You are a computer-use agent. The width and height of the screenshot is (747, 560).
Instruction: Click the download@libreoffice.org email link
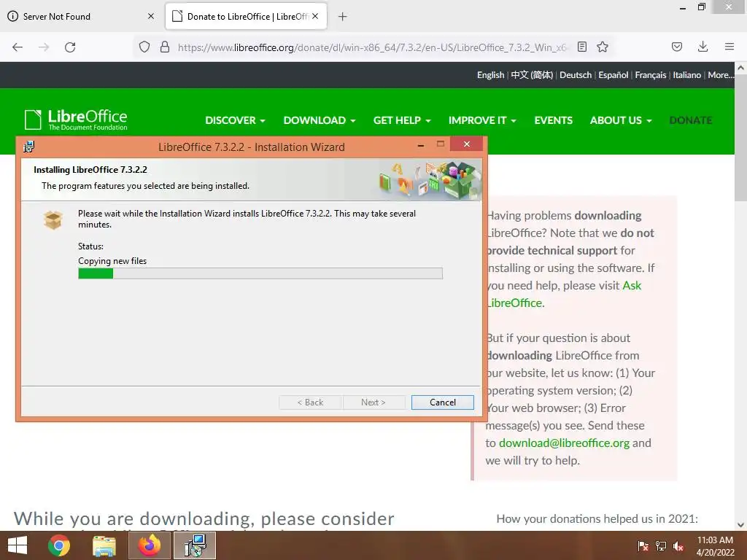tap(564, 443)
